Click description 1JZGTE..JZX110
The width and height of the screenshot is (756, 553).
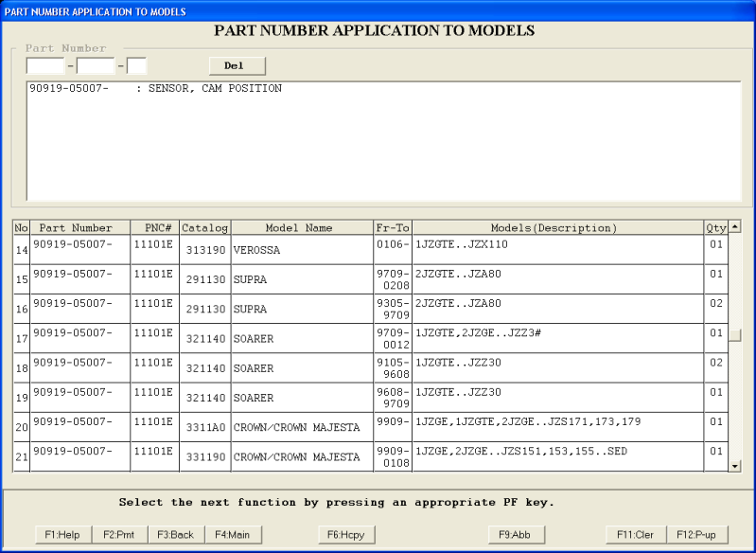click(x=558, y=250)
